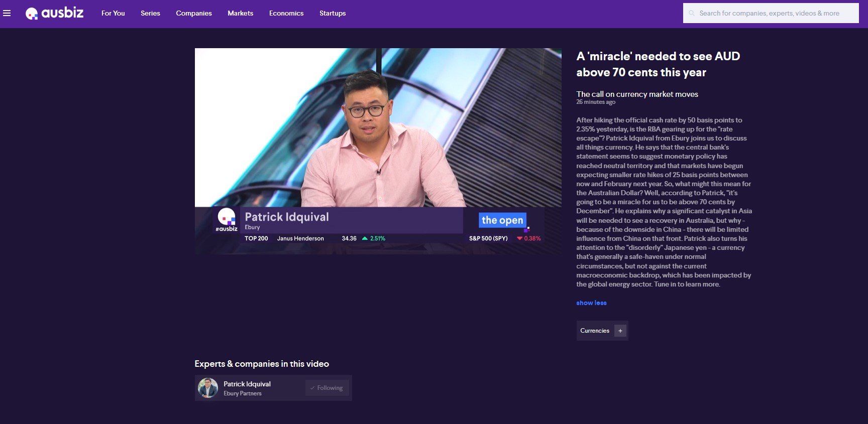Play the Patrick Idquival video
Viewport: 868px width, 424px height.
coord(378,151)
